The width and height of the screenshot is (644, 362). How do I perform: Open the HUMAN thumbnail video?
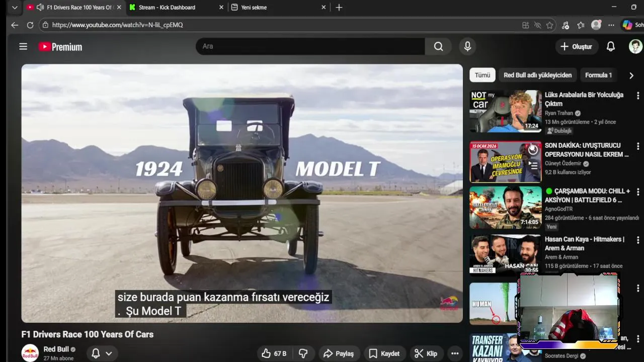click(494, 303)
